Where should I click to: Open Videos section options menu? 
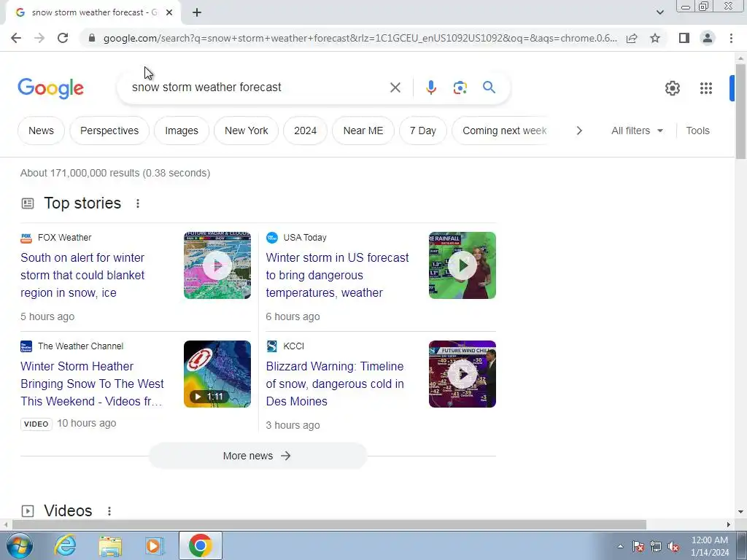tap(109, 511)
